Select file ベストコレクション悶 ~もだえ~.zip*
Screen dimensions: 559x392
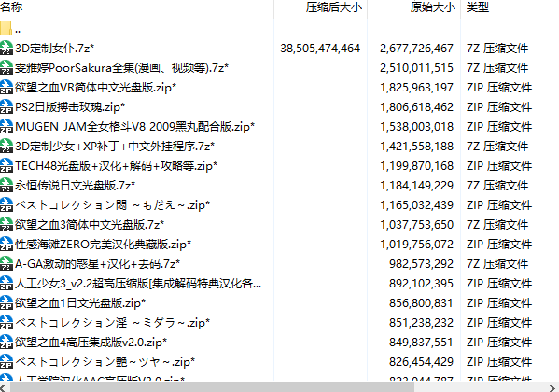(x=113, y=204)
